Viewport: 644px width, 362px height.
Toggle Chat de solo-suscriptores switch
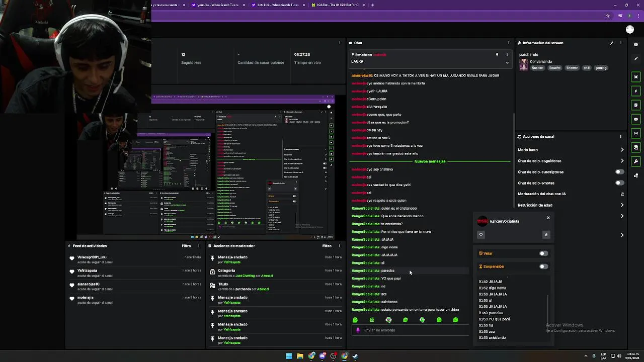(x=619, y=172)
